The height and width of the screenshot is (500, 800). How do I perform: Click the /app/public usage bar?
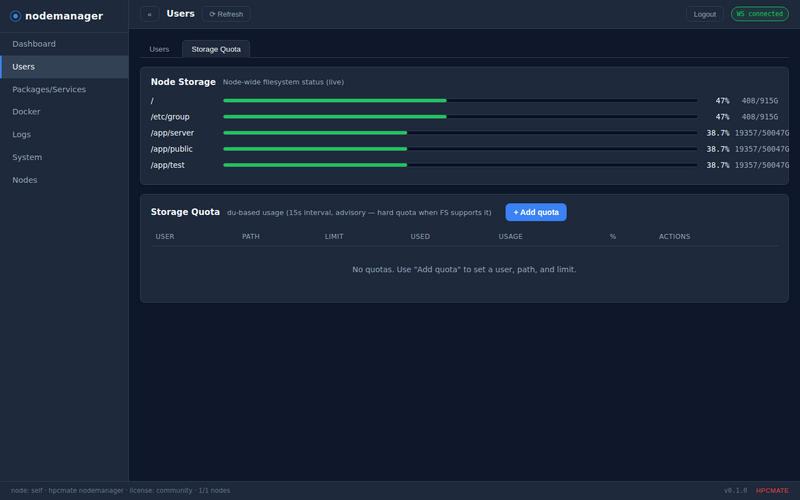coord(460,149)
